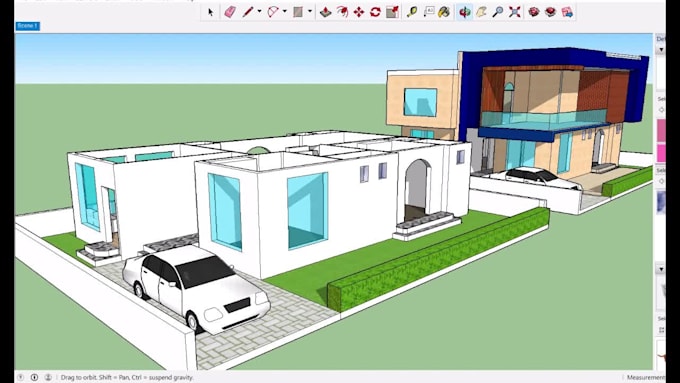Choose the Offset tool
This screenshot has height=383, width=680.
coord(342,12)
